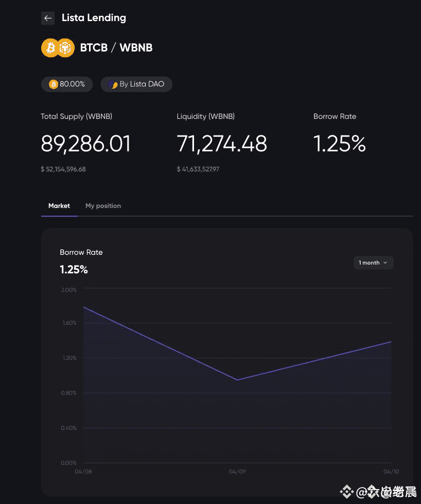Open the 1 month time range dropdown
The width and height of the screenshot is (421, 504).
point(373,263)
